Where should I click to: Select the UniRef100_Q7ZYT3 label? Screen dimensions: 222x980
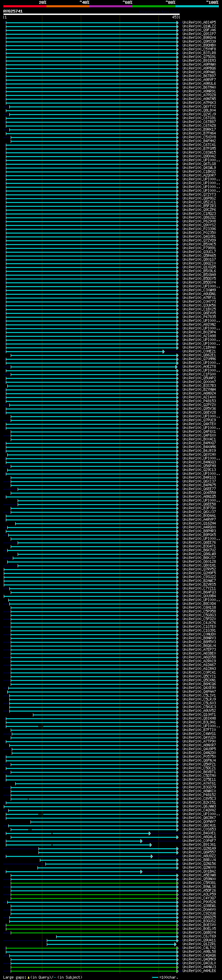[x=199, y=194]
